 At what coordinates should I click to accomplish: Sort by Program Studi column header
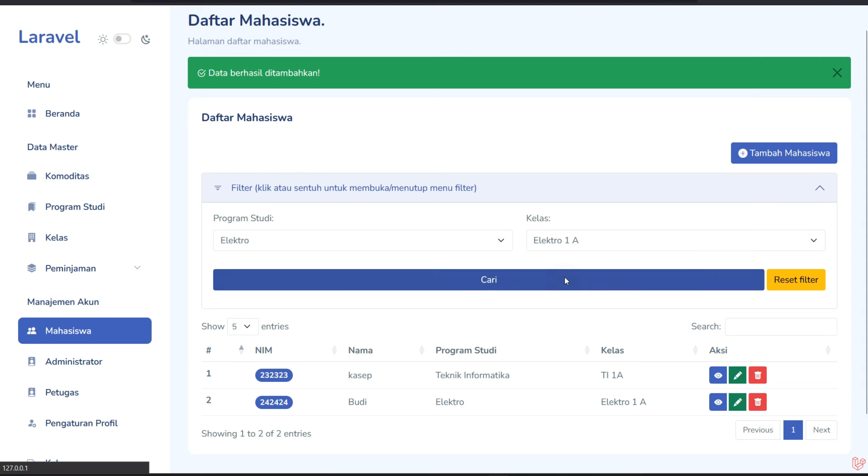click(x=513, y=350)
